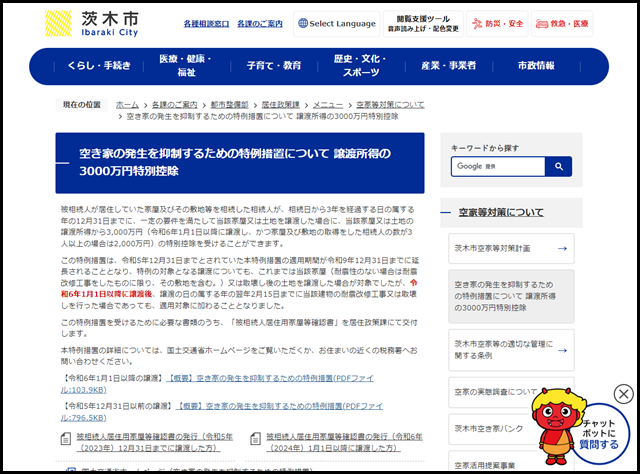Click the 救急・医療 ambulance icon

pyautogui.click(x=542, y=24)
